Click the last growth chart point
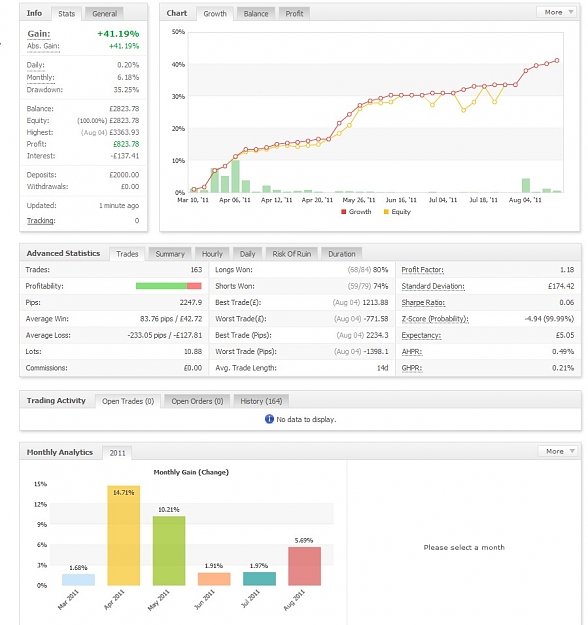Screen dimensions: 588x625 tap(557, 61)
